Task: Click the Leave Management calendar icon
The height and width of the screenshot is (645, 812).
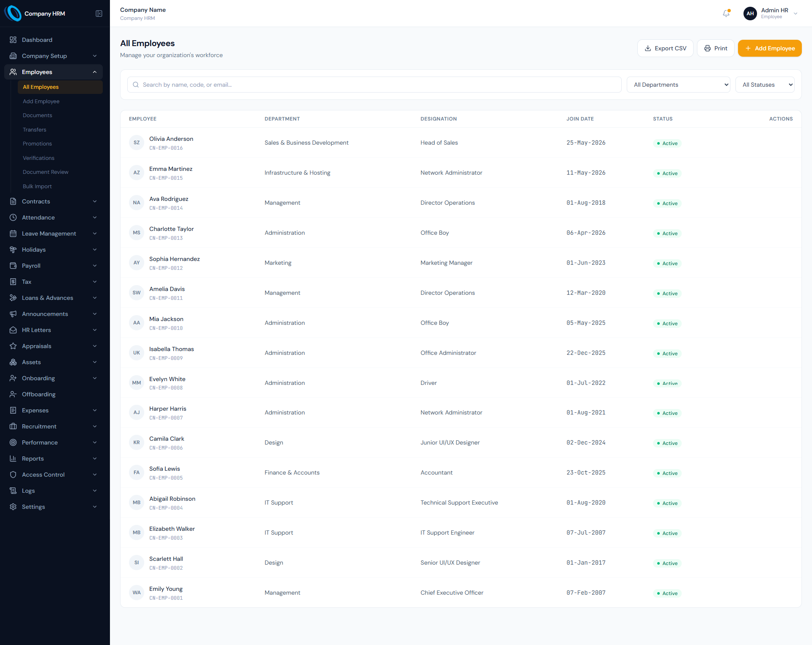Action: click(13, 233)
